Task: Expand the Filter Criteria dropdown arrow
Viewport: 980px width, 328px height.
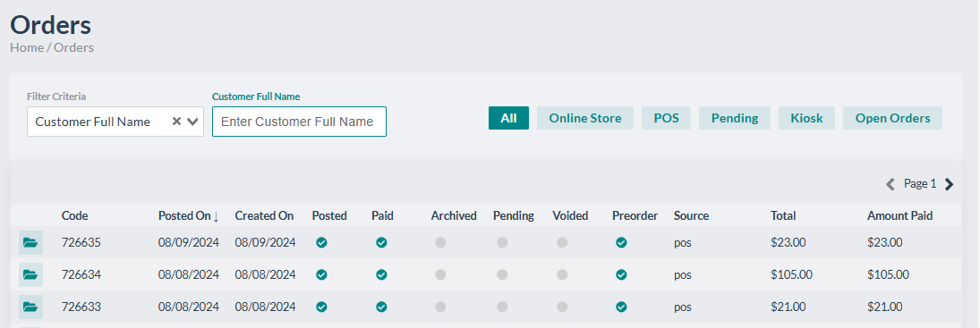Action: [x=192, y=122]
